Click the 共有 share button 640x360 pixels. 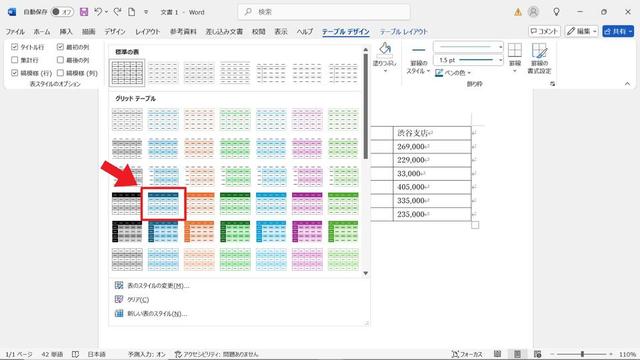[618, 31]
